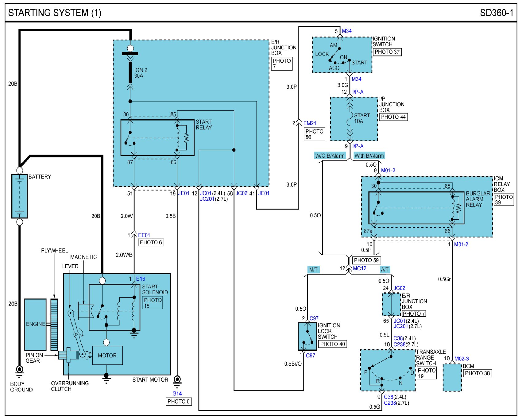
Task: Click the BCM module box
Action: click(x=452, y=377)
